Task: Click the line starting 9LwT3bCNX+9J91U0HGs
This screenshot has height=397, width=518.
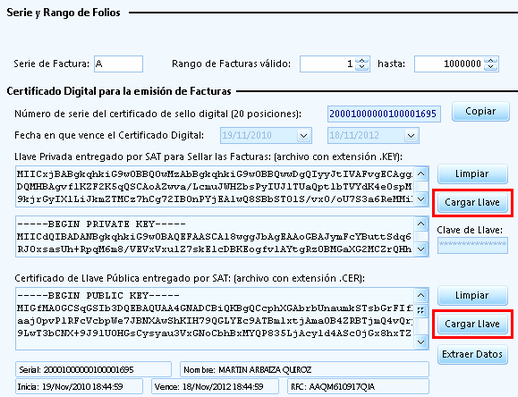Action: pos(214,333)
